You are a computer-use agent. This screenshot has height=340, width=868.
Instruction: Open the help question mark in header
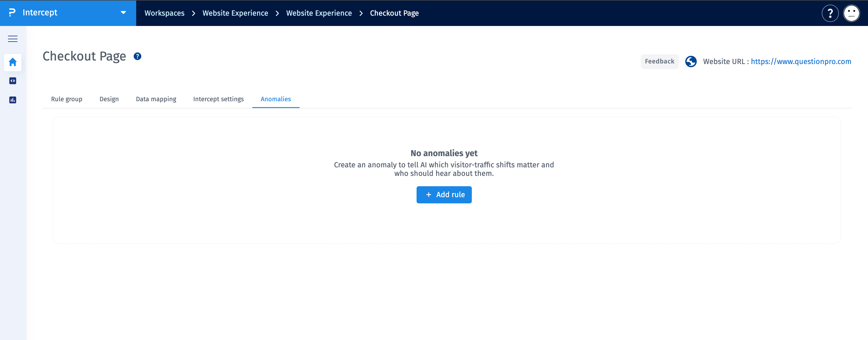tap(830, 14)
